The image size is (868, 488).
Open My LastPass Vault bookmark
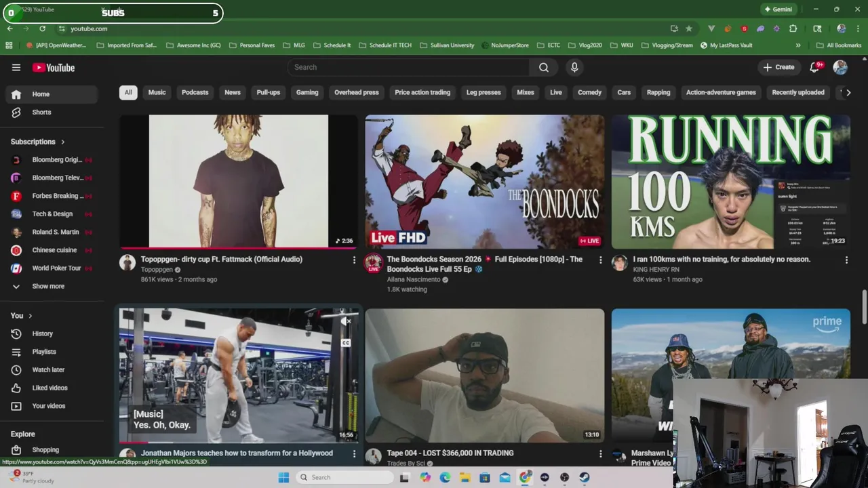point(726,45)
